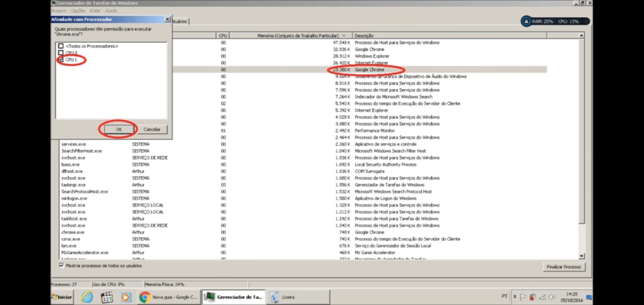This screenshot has width=644, height=305.
Task: Click Serviço do Gerenciador de Sessão Local
Action: [393, 246]
